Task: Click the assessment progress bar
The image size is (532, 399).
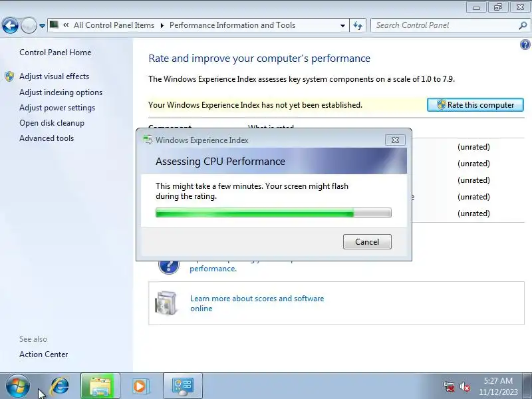Action: pos(273,213)
